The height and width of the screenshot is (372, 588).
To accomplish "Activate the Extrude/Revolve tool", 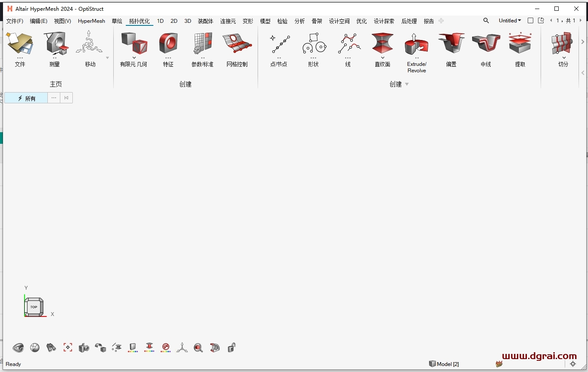I will coord(417,43).
